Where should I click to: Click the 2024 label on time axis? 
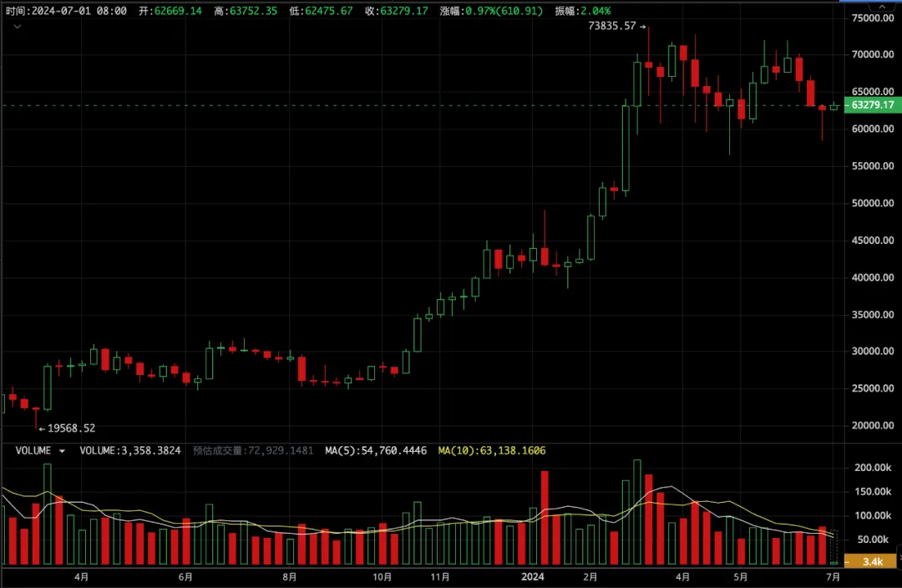pos(532,576)
